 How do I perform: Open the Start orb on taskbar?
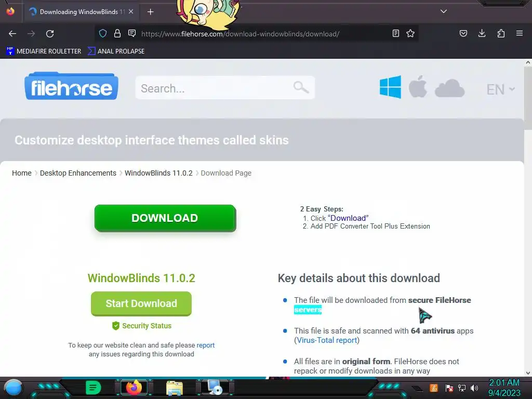14,388
